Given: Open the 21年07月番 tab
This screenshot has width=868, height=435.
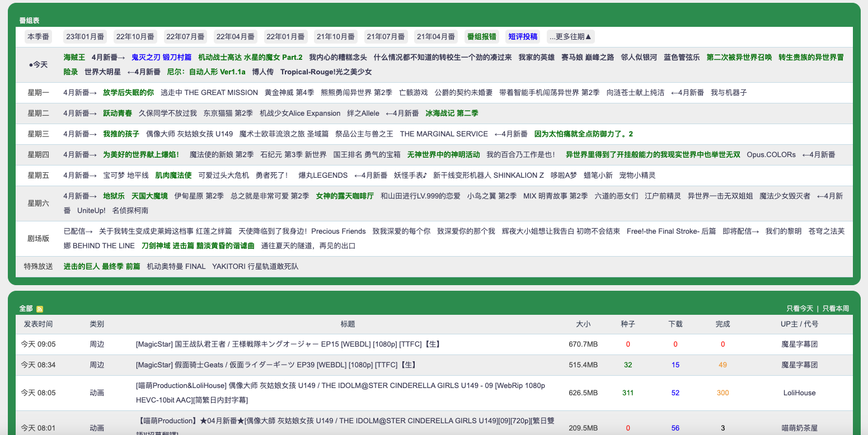Looking at the screenshot, I should (x=386, y=37).
